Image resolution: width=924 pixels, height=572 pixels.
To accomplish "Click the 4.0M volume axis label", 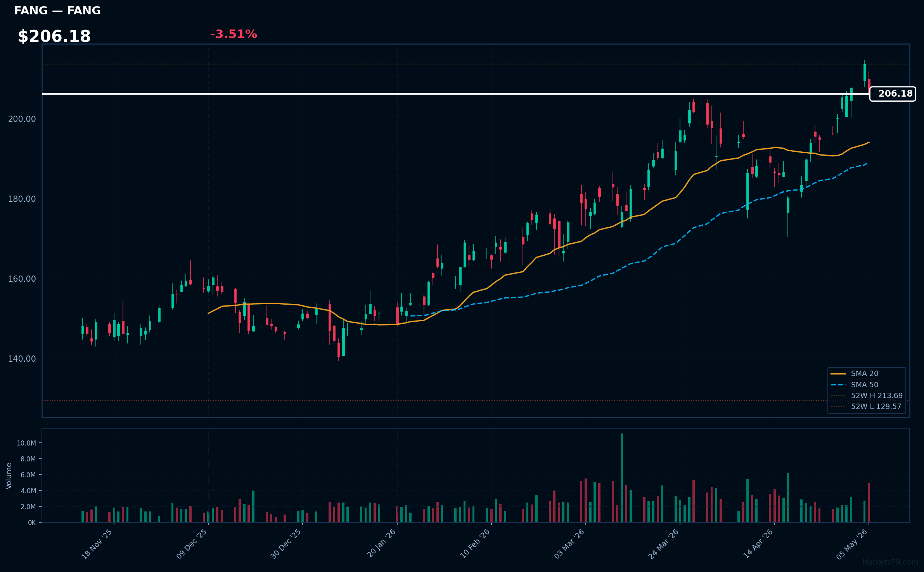I will 28,491.
